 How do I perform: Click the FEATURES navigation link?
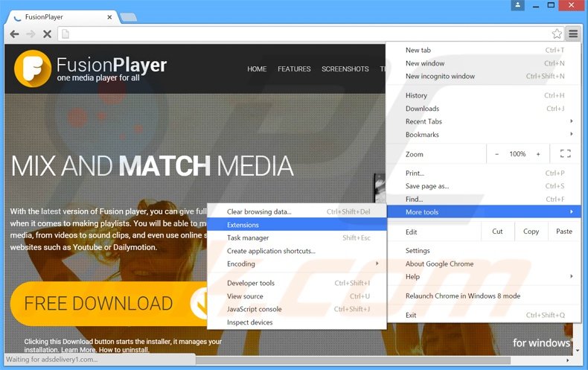pyautogui.click(x=294, y=69)
